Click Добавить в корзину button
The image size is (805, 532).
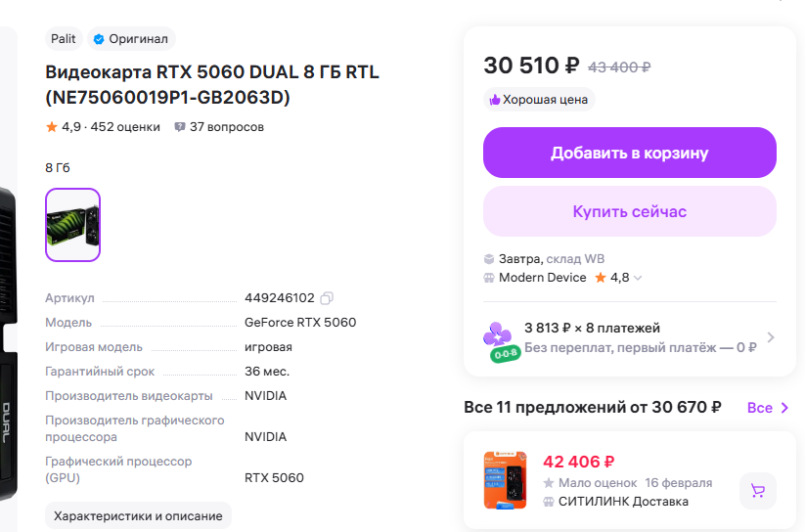pyautogui.click(x=629, y=153)
